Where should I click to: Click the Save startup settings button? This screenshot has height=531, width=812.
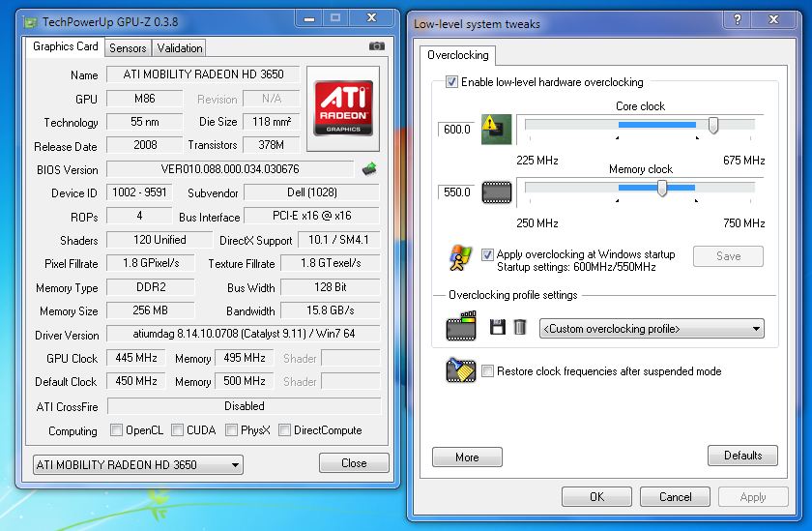click(728, 256)
